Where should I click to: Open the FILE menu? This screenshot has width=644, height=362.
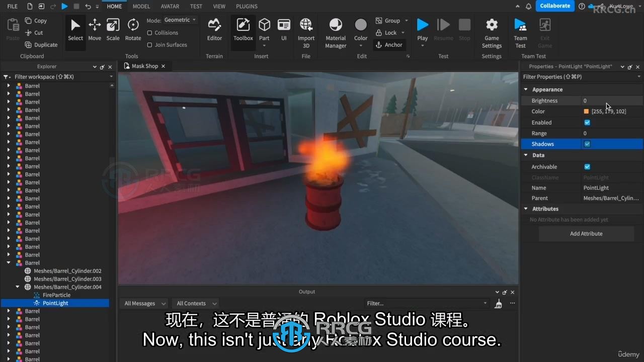click(13, 6)
